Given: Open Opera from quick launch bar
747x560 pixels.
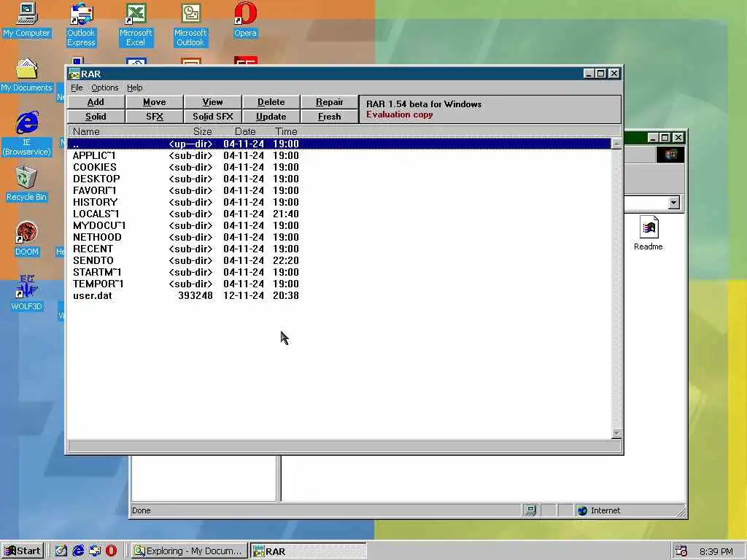Looking at the screenshot, I should click(111, 551).
